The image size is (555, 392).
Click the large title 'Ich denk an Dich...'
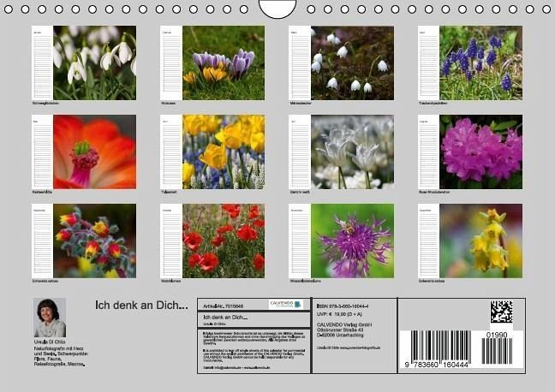[141, 306]
